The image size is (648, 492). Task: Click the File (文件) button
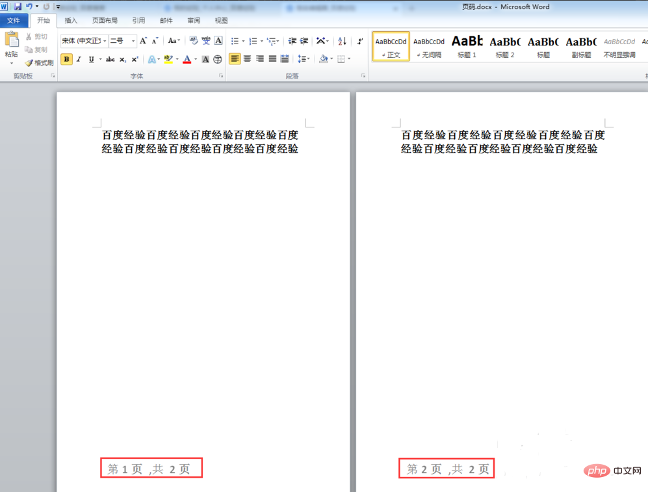(x=14, y=20)
